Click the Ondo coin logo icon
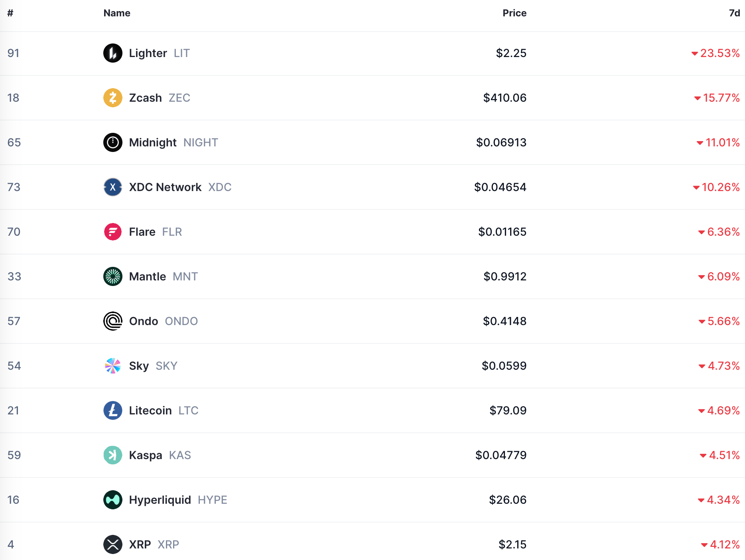Image resolution: width=745 pixels, height=560 pixels. 113,321
